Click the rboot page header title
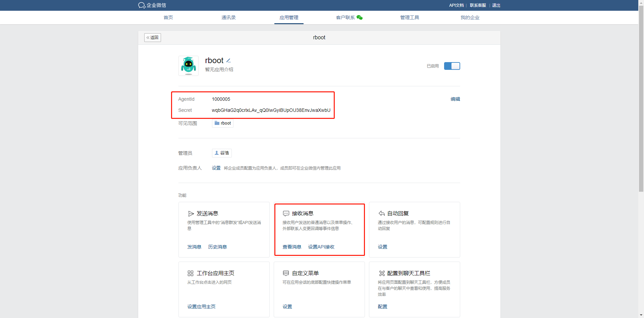This screenshot has width=644, height=318. (x=319, y=38)
